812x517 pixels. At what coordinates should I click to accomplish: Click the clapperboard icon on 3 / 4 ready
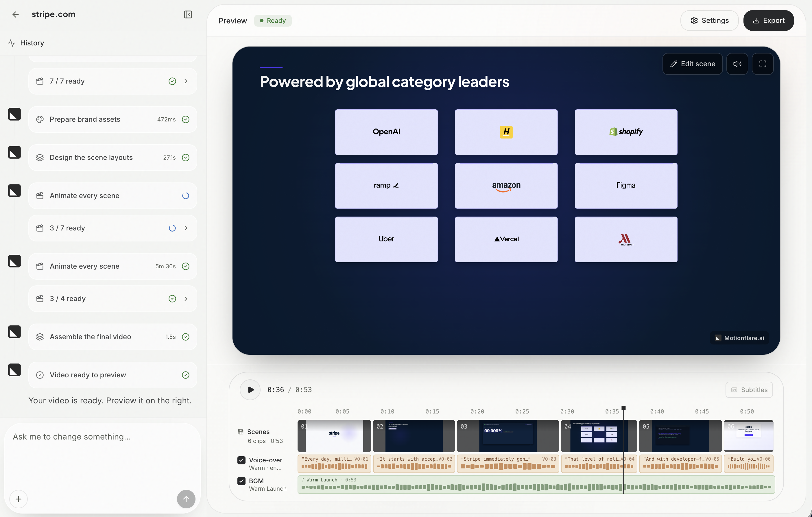(x=40, y=299)
